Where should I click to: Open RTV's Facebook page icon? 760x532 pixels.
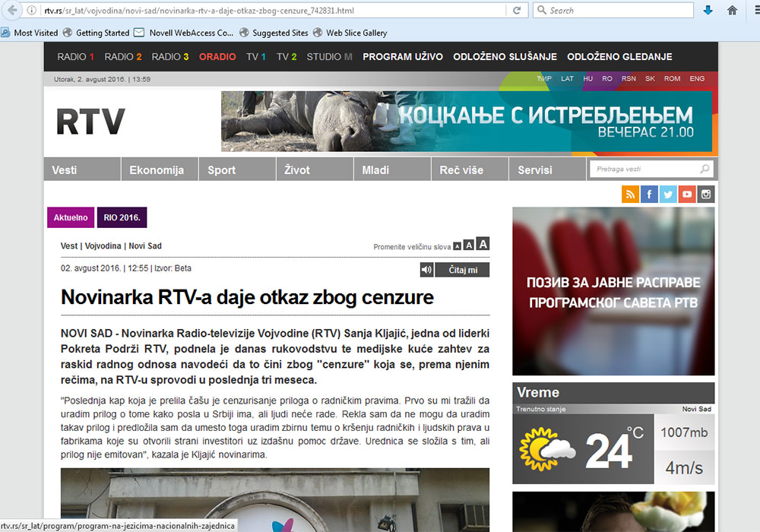coord(650,195)
